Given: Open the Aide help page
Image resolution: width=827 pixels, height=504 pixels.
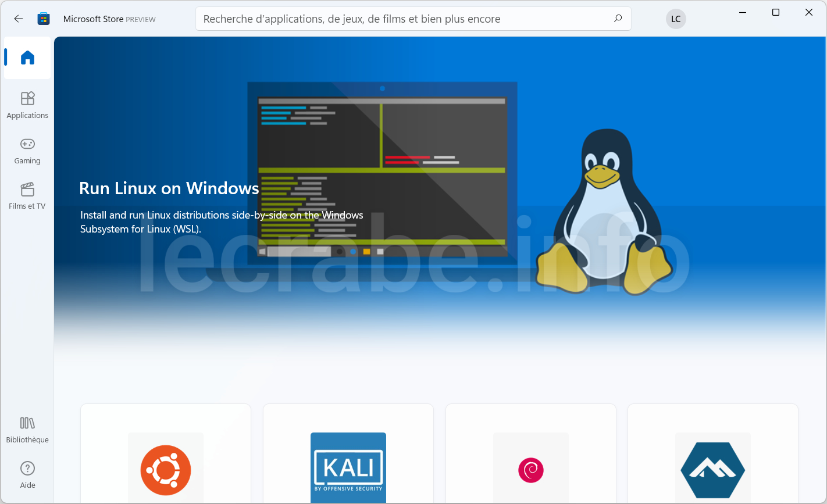Looking at the screenshot, I should click(x=27, y=476).
